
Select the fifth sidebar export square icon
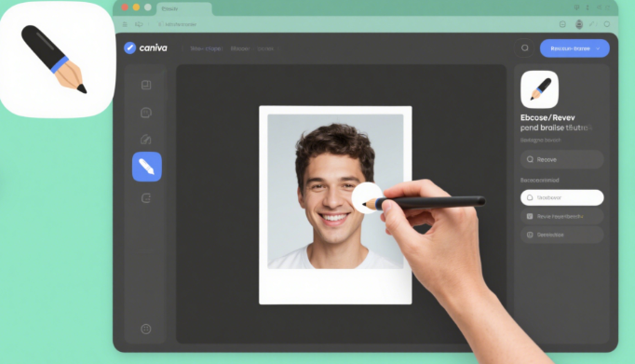(146, 198)
